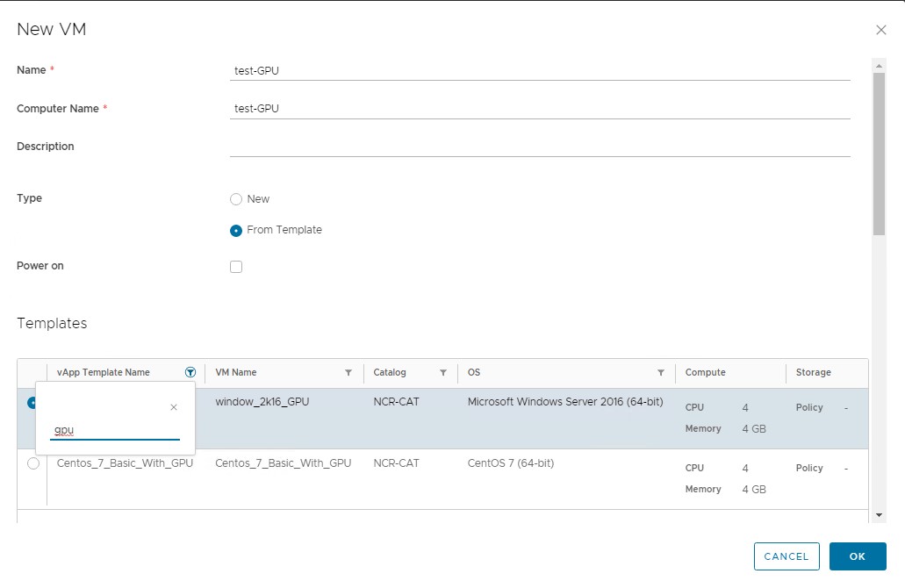905x588 pixels.
Task: Select the New type radio button
Action: click(x=235, y=199)
